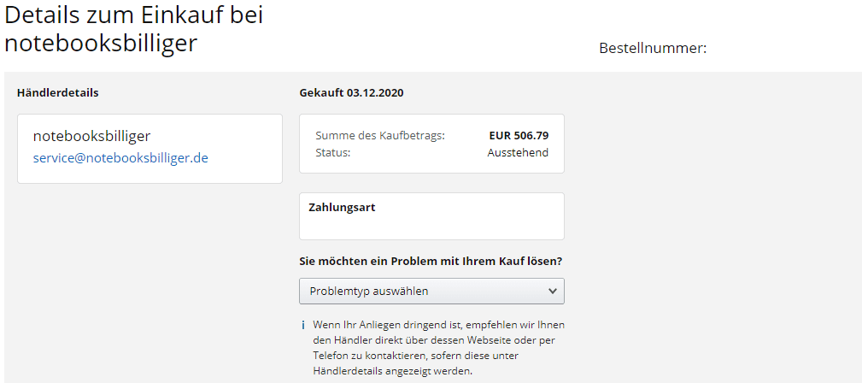
Task: Click the question about solving a purchase problem
Action: click(x=431, y=261)
